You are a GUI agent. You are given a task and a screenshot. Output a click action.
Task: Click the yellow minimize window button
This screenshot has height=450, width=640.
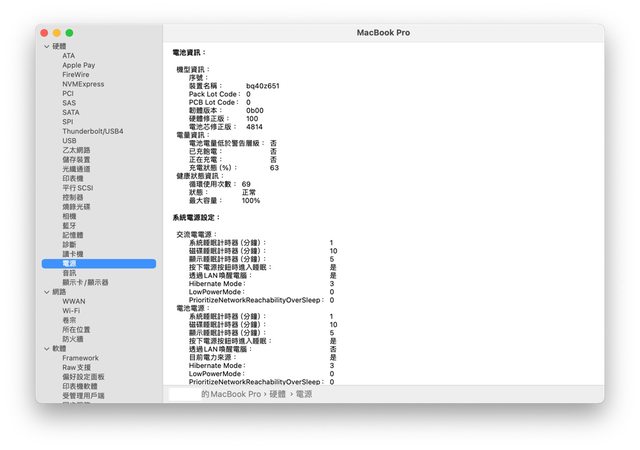pos(57,33)
